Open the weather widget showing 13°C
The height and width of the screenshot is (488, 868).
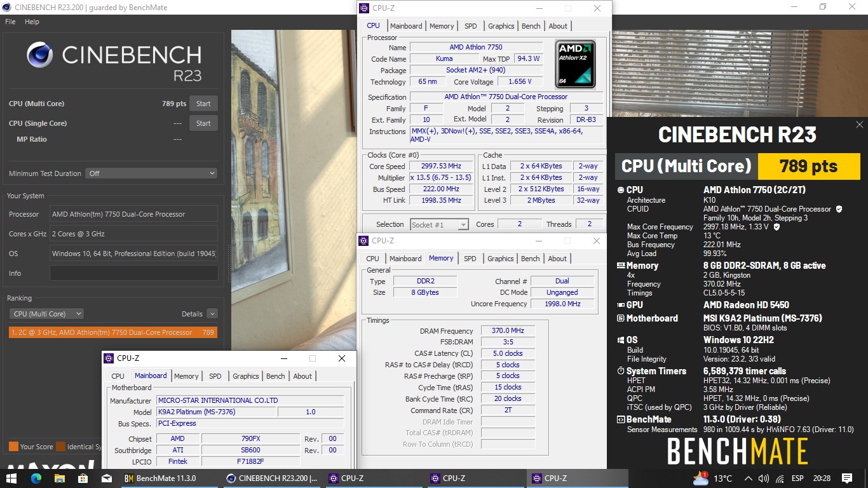(x=713, y=478)
